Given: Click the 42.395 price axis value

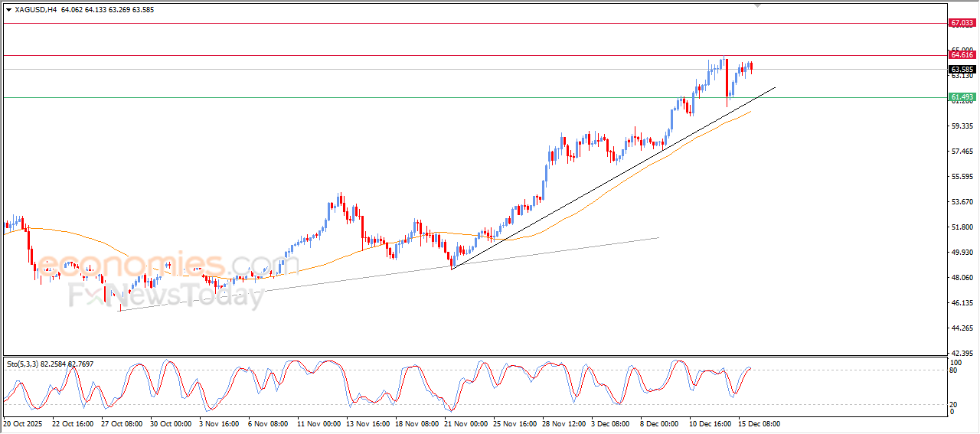Looking at the screenshot, I should tap(962, 353).
